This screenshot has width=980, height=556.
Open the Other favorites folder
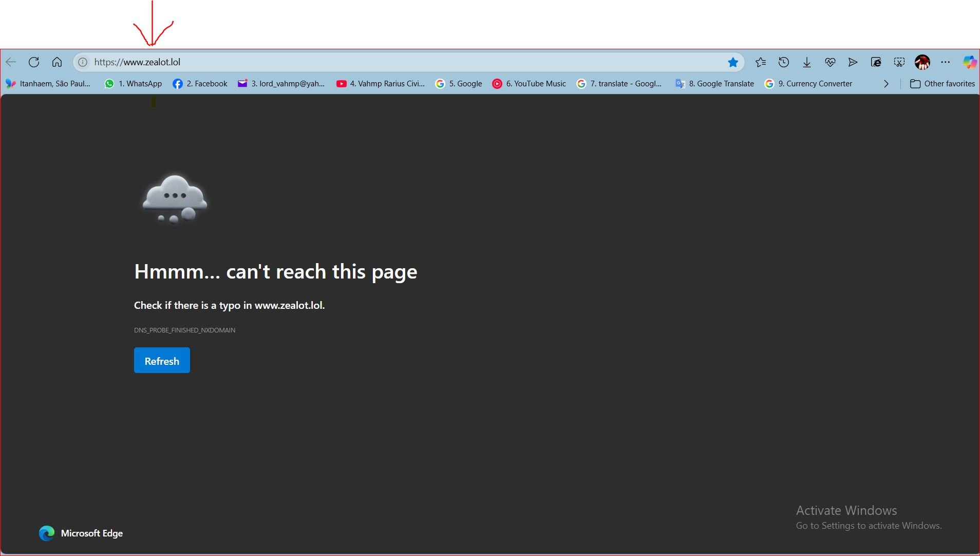(943, 84)
